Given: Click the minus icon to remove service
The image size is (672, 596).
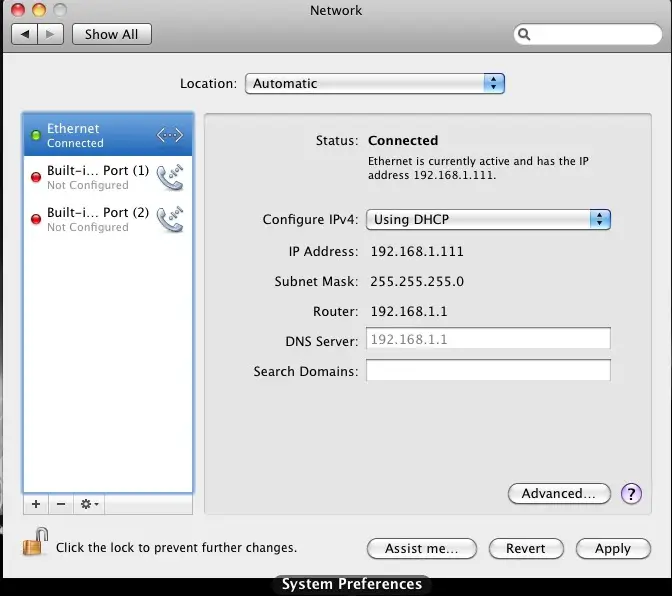Looking at the screenshot, I should pyautogui.click(x=60, y=505).
